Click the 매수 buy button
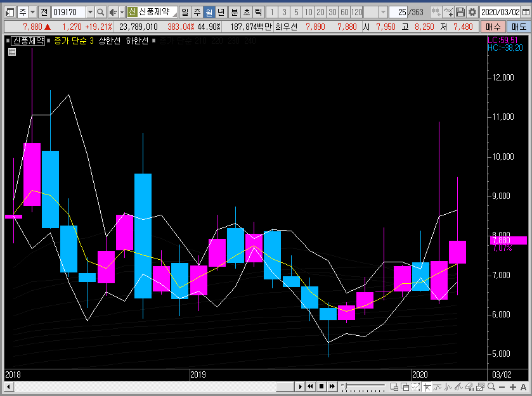 493,27
